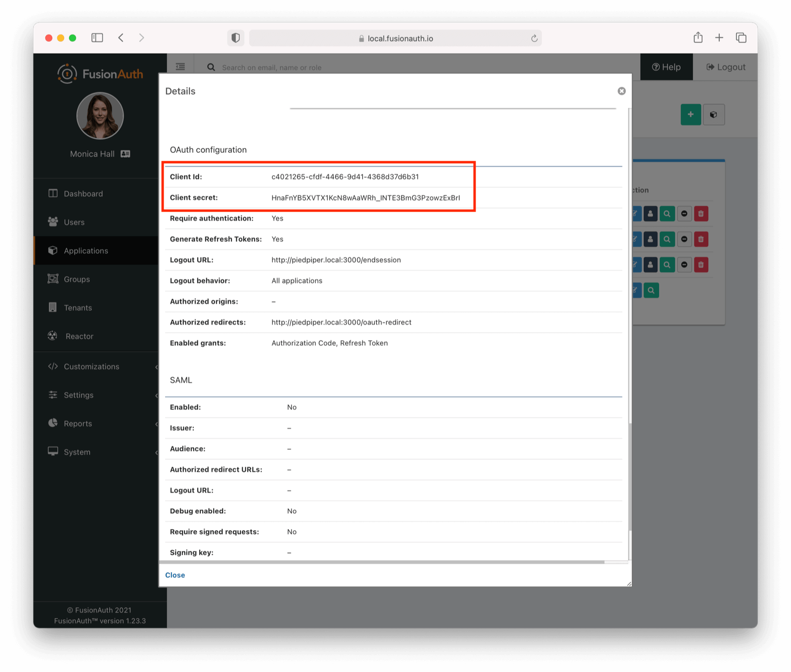Screen dimensions: 791x672
Task: Click the green plus add application button
Action: pos(691,115)
